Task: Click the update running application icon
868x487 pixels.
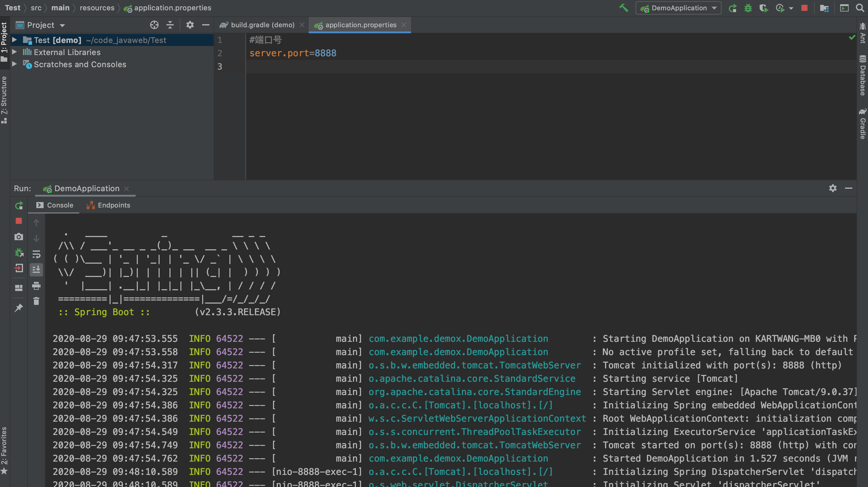Action: click(x=19, y=252)
